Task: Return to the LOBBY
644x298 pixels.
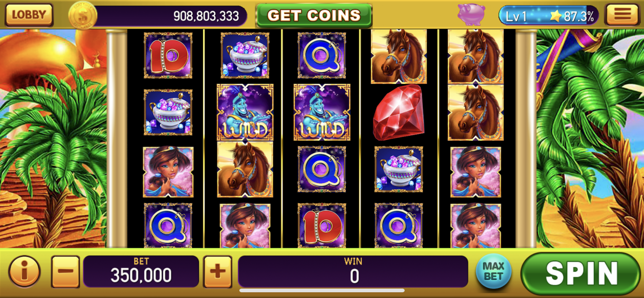Action: coord(29,15)
